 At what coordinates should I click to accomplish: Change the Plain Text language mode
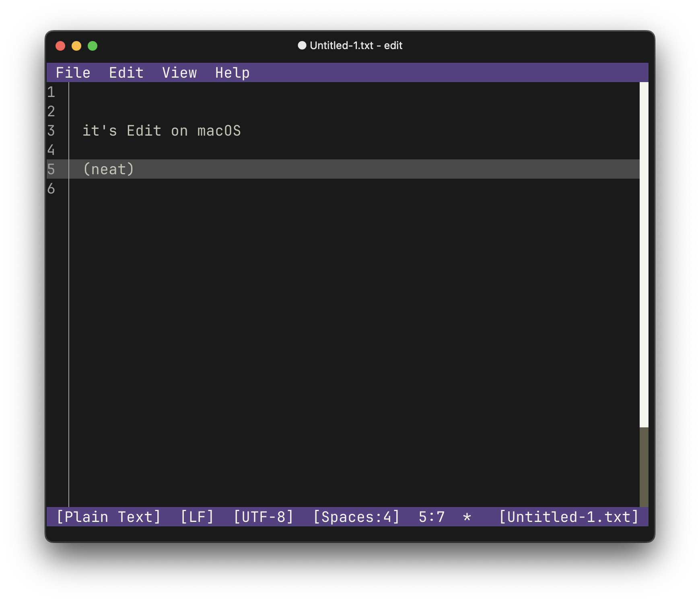(108, 517)
